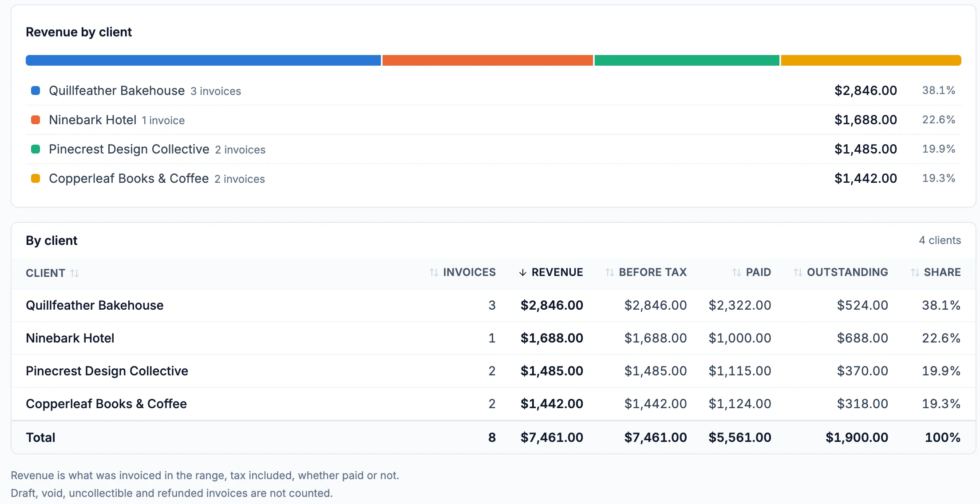The height and width of the screenshot is (504, 980).
Task: Click blue legend dot for Quillfeather Bakehouse
Action: coord(36,91)
